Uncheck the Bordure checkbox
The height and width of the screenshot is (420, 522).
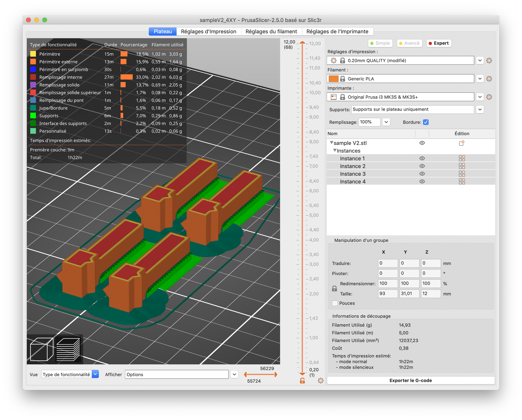point(426,122)
